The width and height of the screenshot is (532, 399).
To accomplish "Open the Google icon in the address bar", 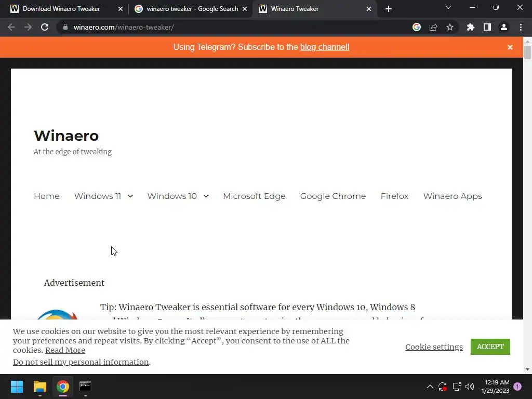I will pos(417,27).
